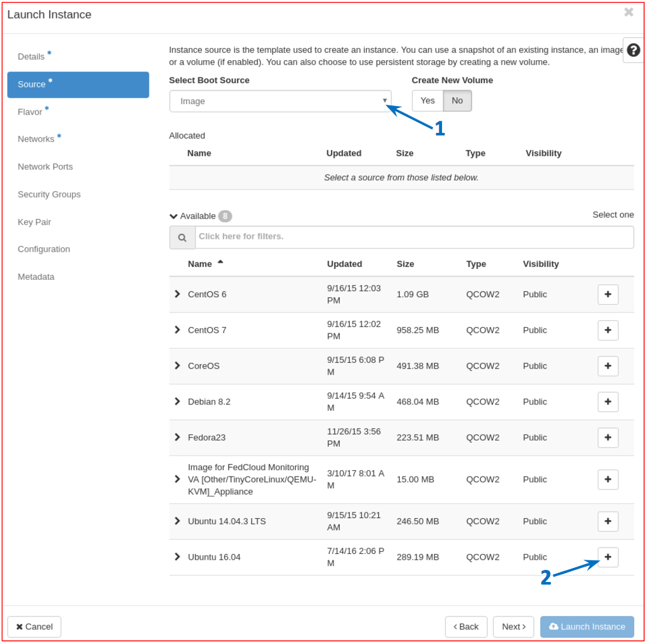Select Ubuntu 16.04 with its plus button

607,557
